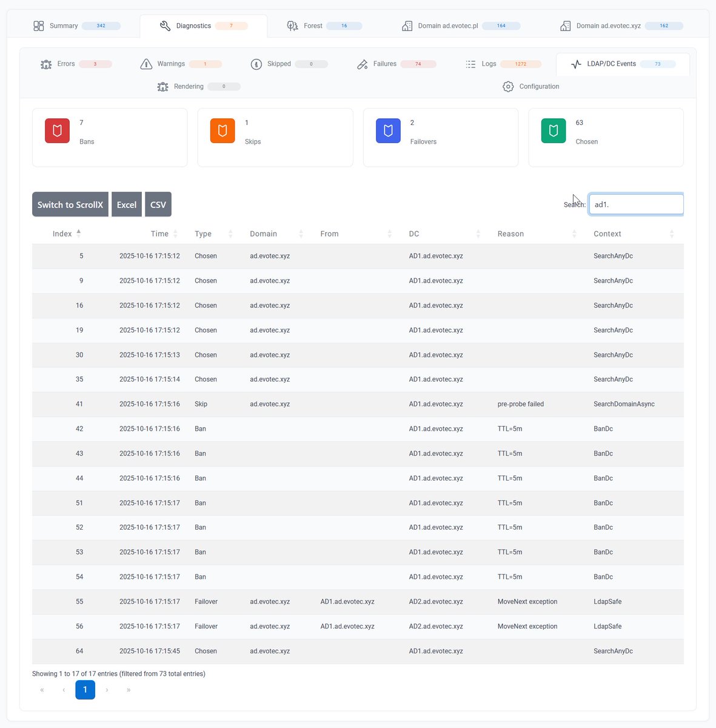This screenshot has height=728, width=716.
Task: Click Index 55 row's 'AD2.ad.evotec.xyz' cell
Action: point(436,602)
